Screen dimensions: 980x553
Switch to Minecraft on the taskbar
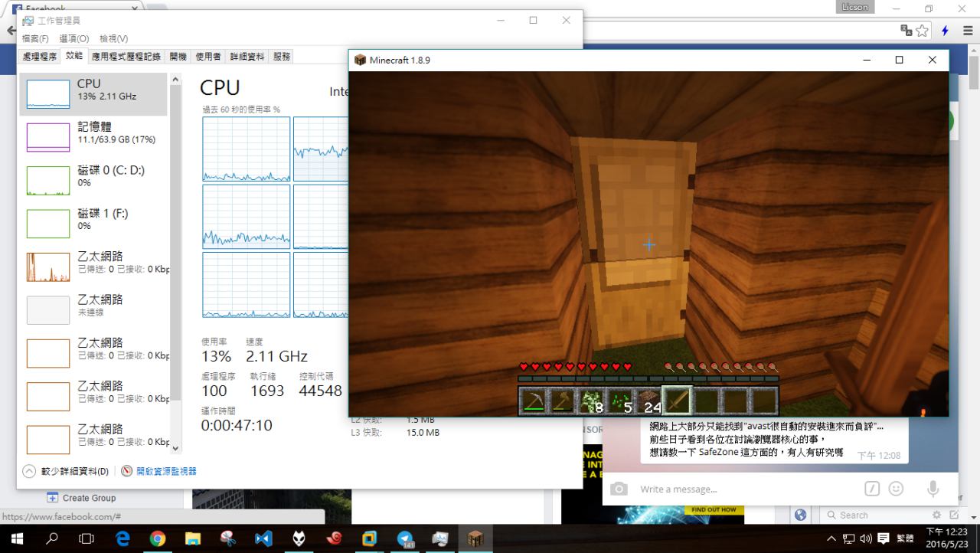coord(475,538)
